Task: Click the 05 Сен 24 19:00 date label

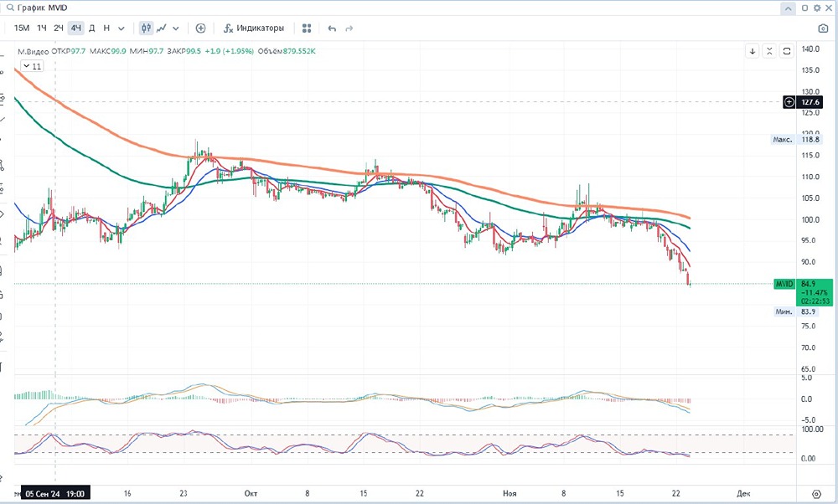Action: click(55, 494)
